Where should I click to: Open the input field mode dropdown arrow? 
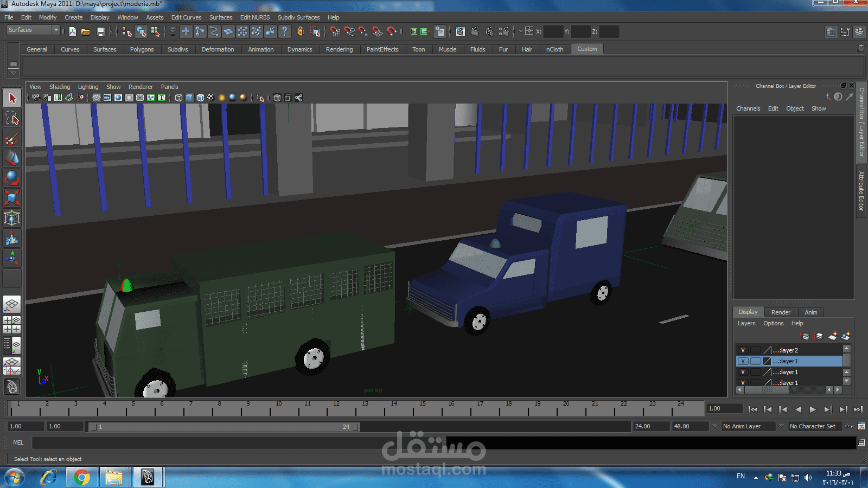tap(521, 31)
